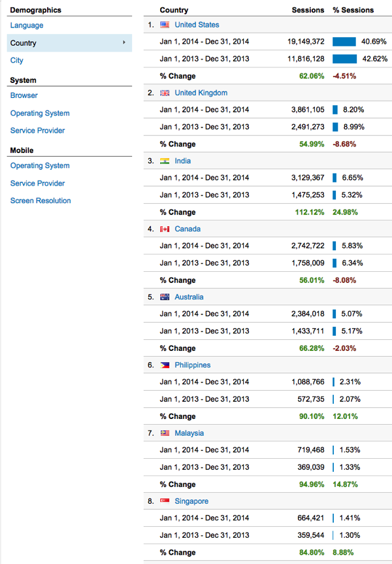Open the Language dimension
The image size is (392, 564).
[x=27, y=25]
